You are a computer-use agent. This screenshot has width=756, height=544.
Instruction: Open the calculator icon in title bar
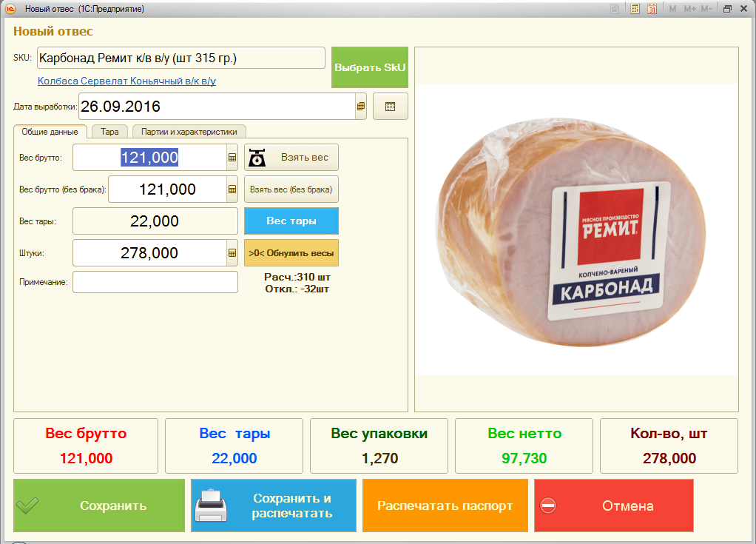(x=635, y=9)
